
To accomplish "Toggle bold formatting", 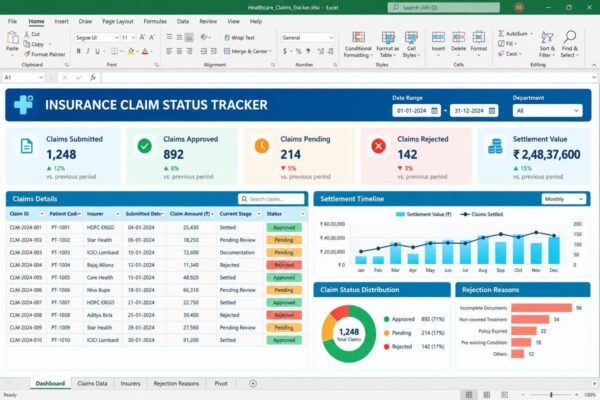I will (x=78, y=51).
